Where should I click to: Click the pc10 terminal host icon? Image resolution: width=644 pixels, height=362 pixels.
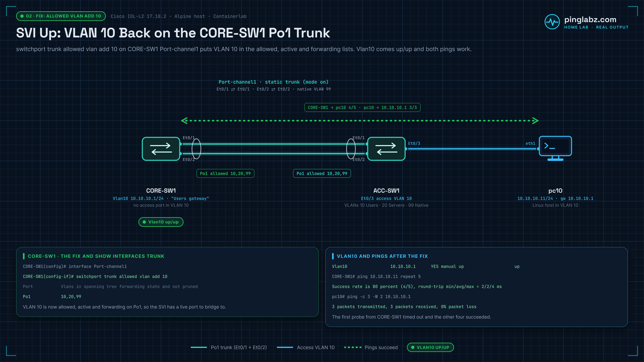point(555,148)
